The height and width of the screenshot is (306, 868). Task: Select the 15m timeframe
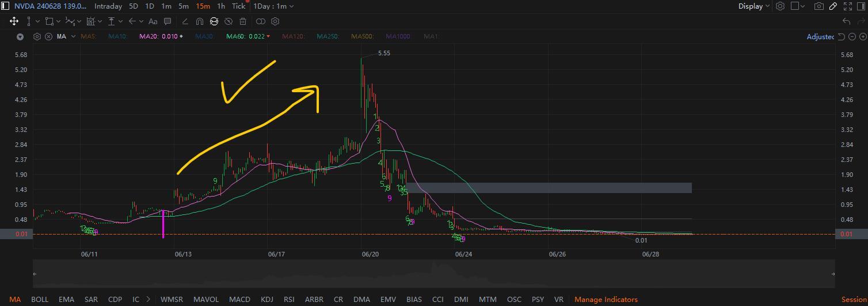click(203, 6)
